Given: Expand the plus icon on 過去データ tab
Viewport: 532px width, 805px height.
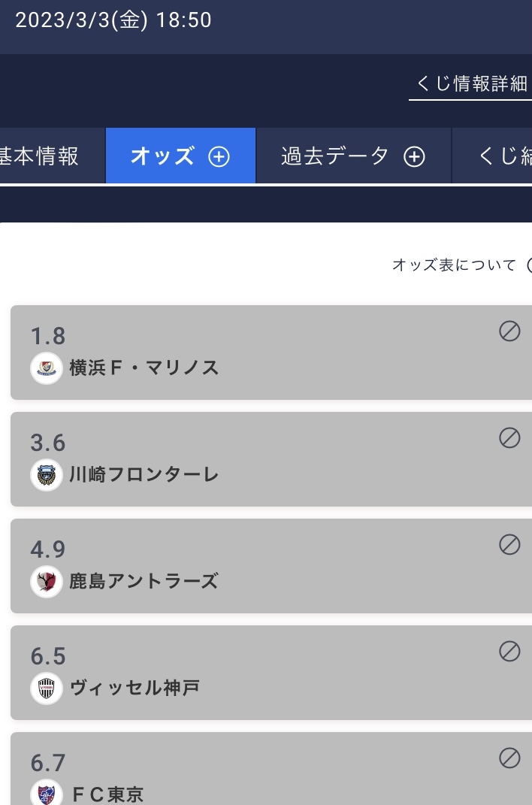Looking at the screenshot, I should pyautogui.click(x=415, y=156).
